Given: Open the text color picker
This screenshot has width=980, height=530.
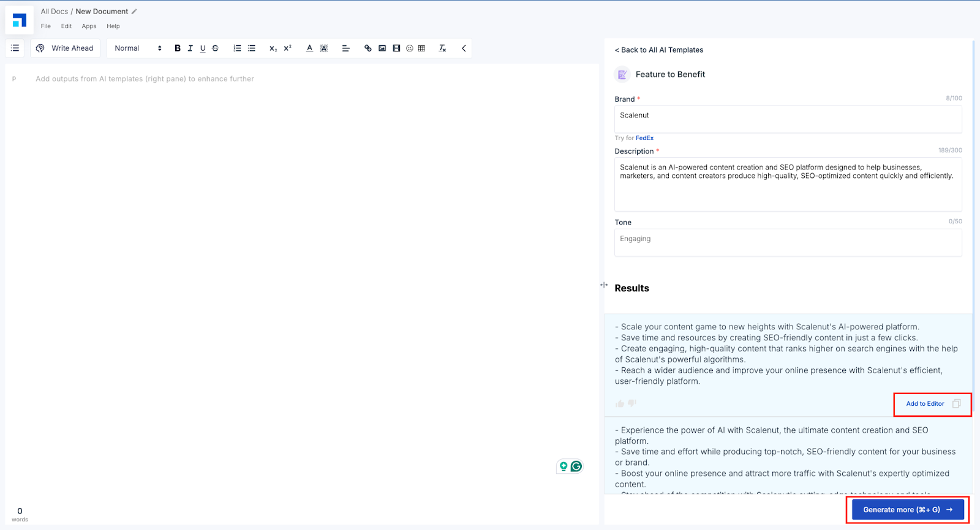Looking at the screenshot, I should (x=309, y=48).
